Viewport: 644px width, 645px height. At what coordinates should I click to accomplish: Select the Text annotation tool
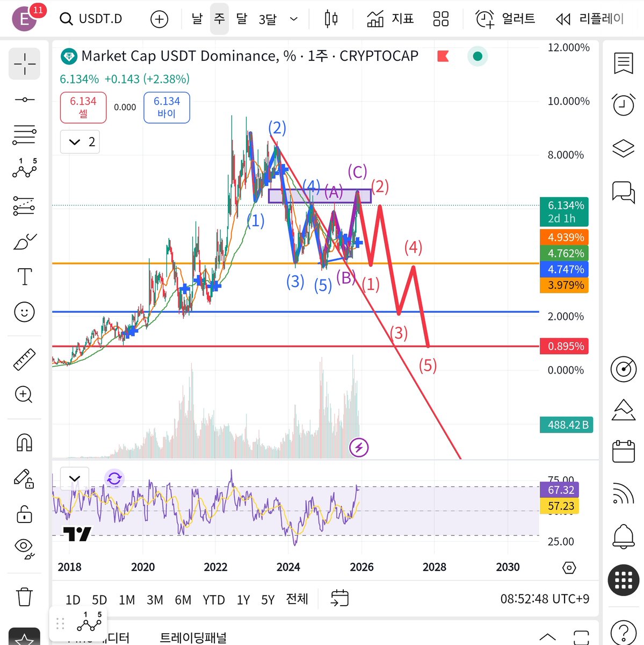pyautogui.click(x=25, y=277)
